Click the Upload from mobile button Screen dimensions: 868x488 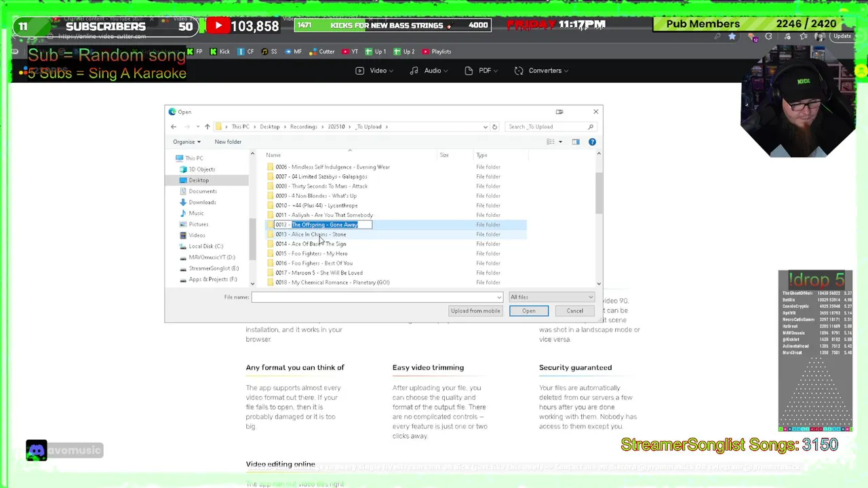tap(475, 311)
